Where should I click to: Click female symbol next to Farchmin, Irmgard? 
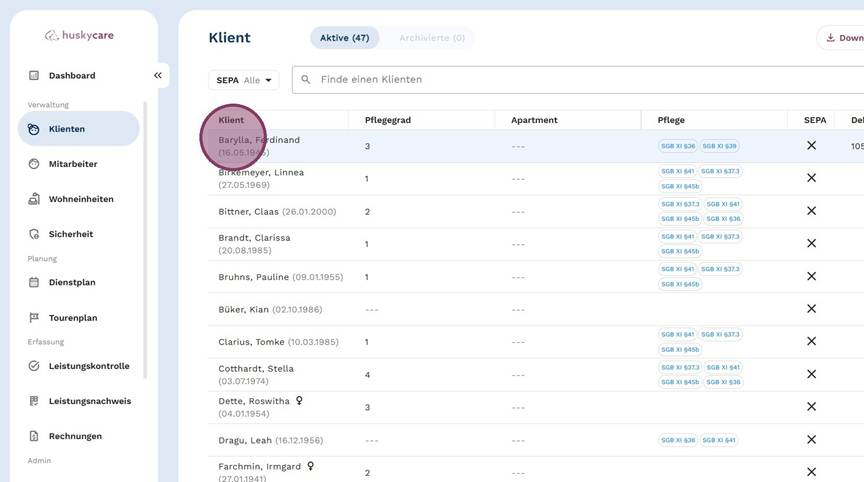coord(311,466)
